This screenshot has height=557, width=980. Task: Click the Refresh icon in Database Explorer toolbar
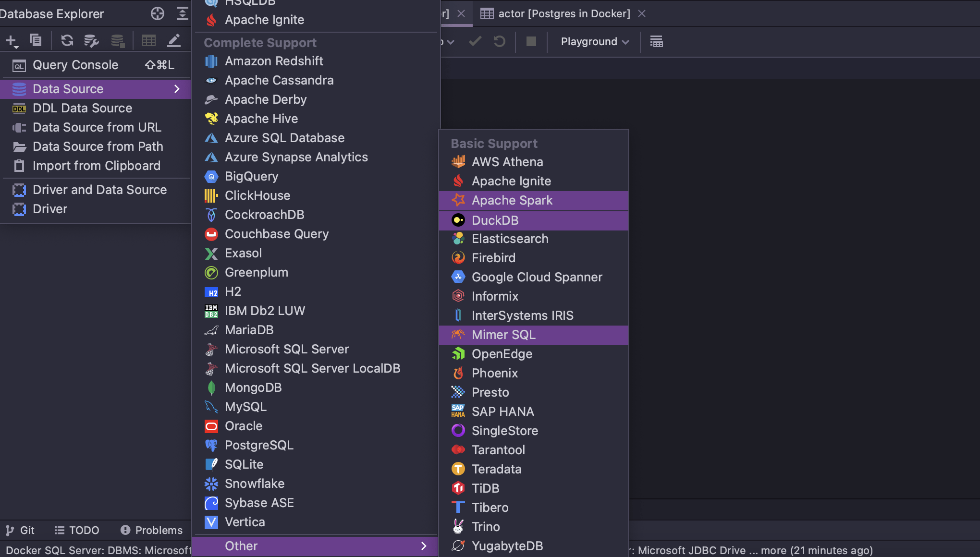click(x=67, y=41)
